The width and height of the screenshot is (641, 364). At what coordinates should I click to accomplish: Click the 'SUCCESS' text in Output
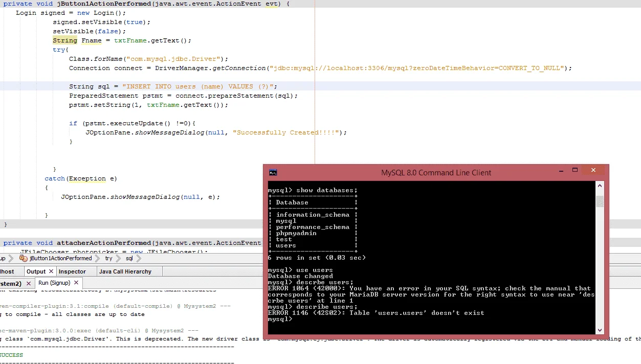pyautogui.click(x=11, y=355)
